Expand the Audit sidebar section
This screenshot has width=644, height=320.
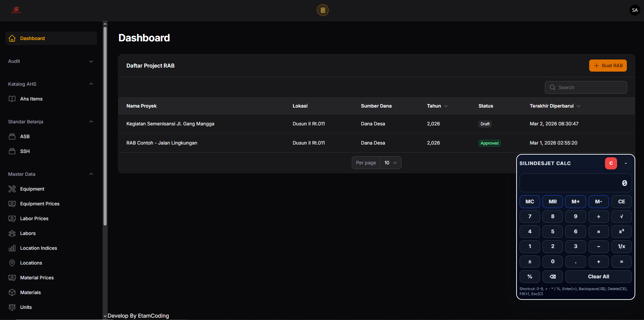tap(50, 61)
